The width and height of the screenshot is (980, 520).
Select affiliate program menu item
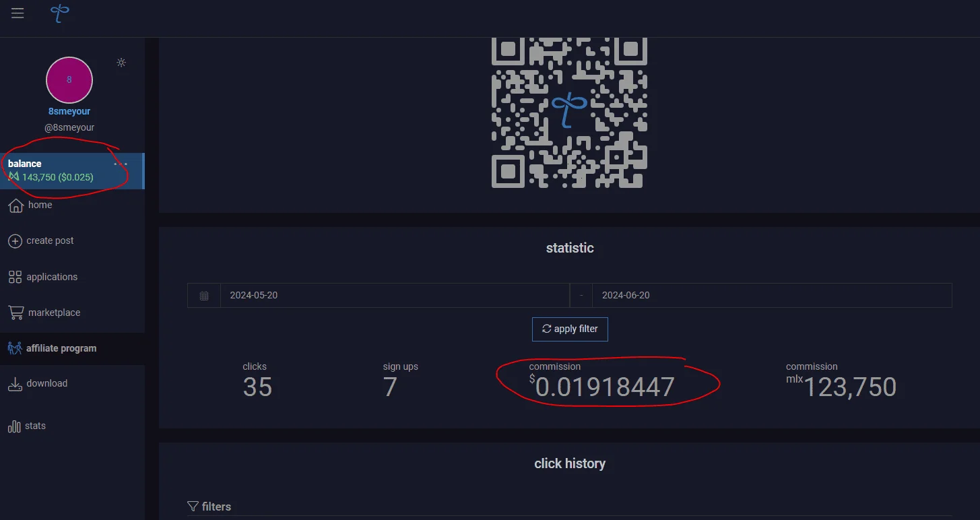click(x=61, y=348)
